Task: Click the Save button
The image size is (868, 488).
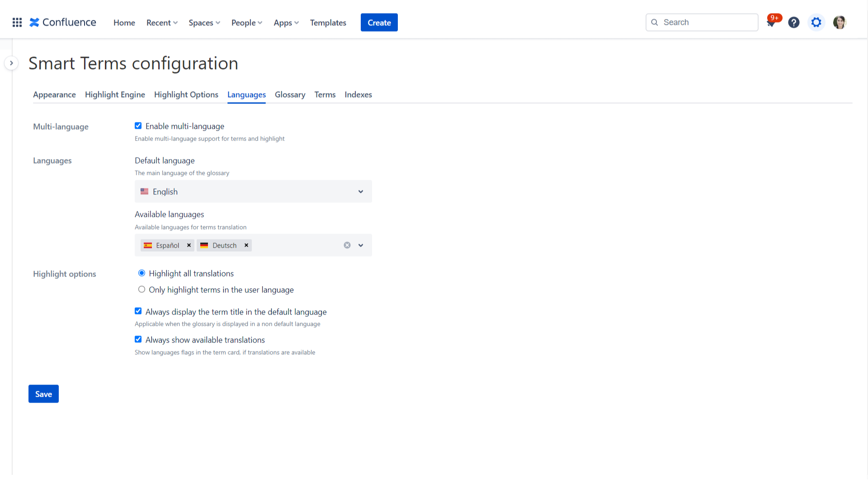Action: coord(43,394)
